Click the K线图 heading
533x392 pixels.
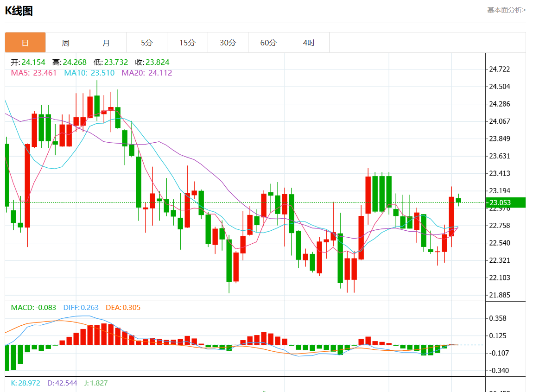pos(19,11)
